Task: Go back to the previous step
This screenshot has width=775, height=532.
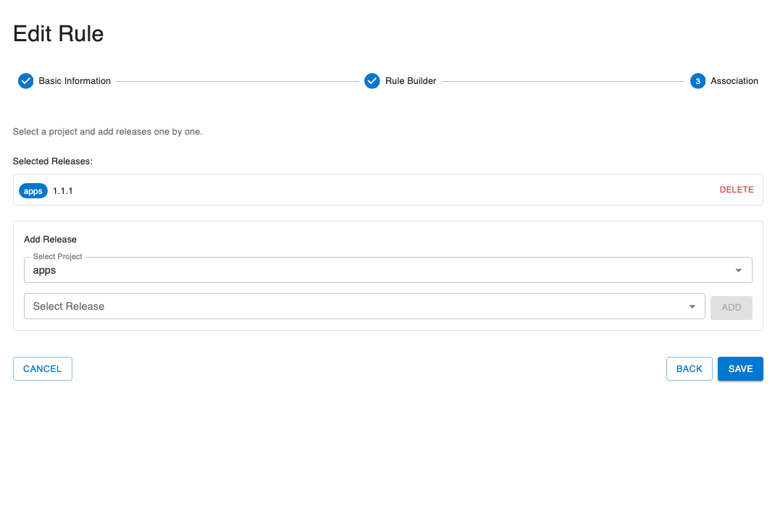Action: pyautogui.click(x=689, y=368)
